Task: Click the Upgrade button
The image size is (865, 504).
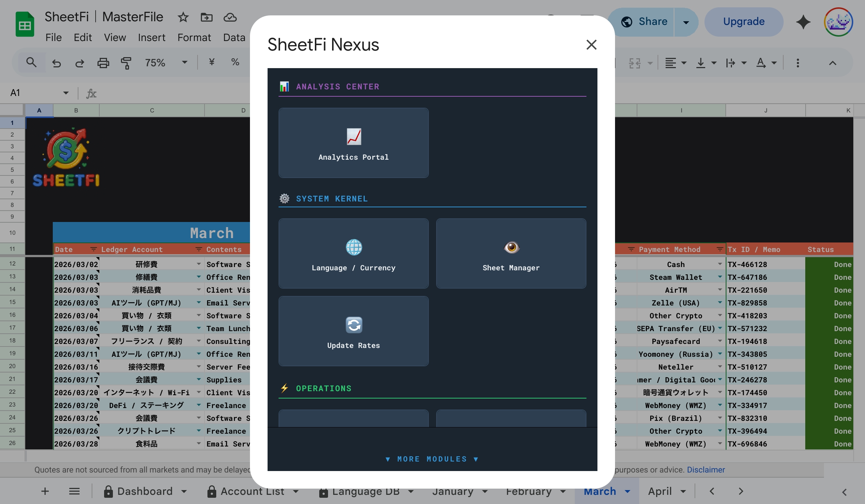Action: [x=744, y=22]
